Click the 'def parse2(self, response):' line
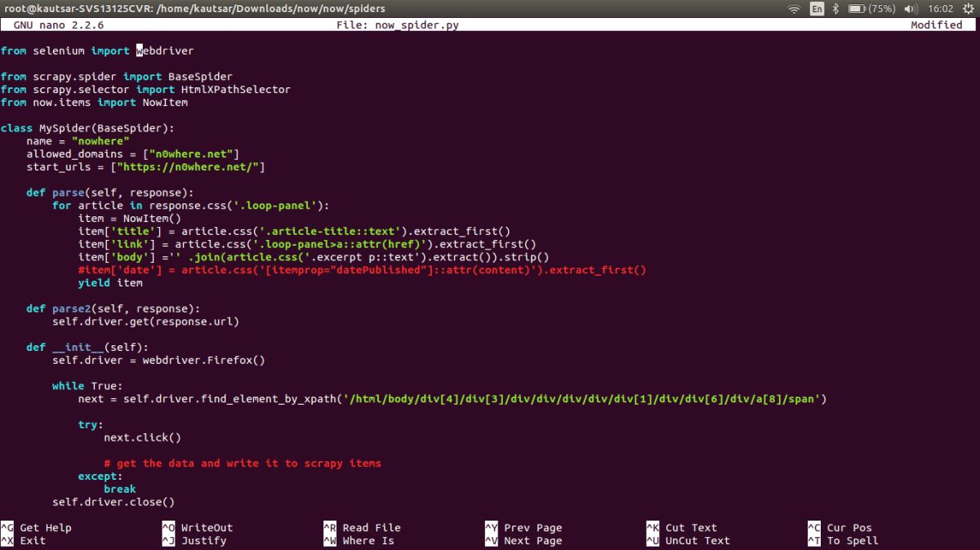 click(113, 308)
